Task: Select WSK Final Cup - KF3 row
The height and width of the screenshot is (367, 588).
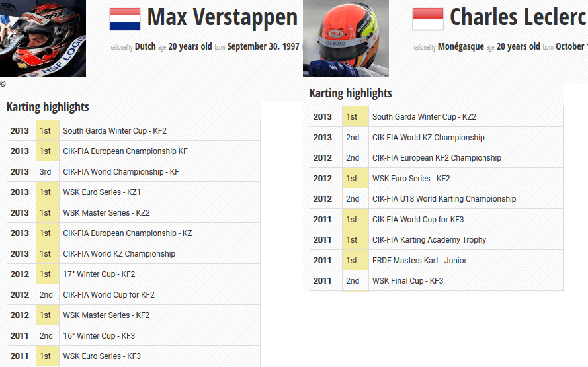Action: 437,281
